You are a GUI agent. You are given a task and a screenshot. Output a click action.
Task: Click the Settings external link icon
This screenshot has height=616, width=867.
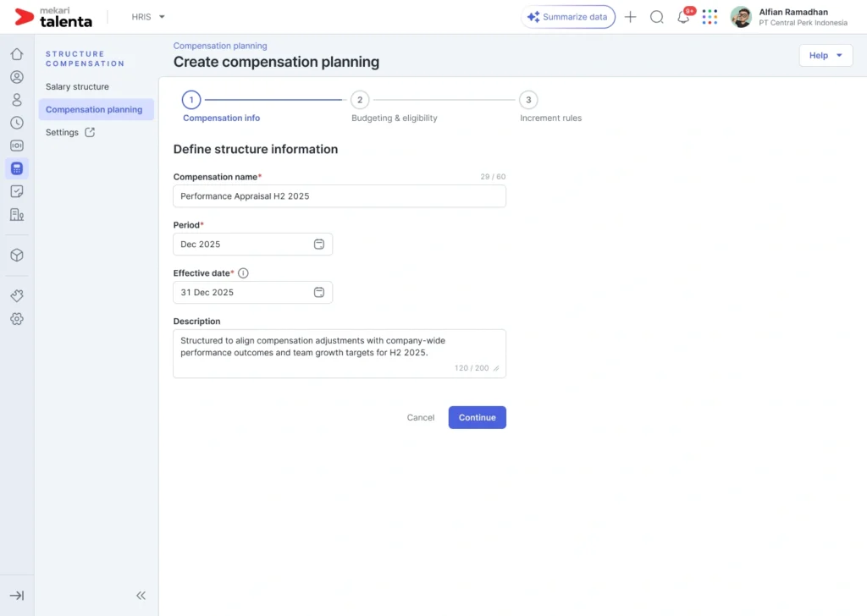coord(90,132)
